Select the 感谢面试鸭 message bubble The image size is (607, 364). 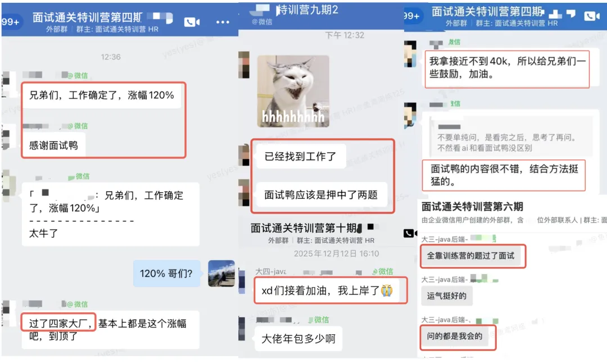pos(54,145)
